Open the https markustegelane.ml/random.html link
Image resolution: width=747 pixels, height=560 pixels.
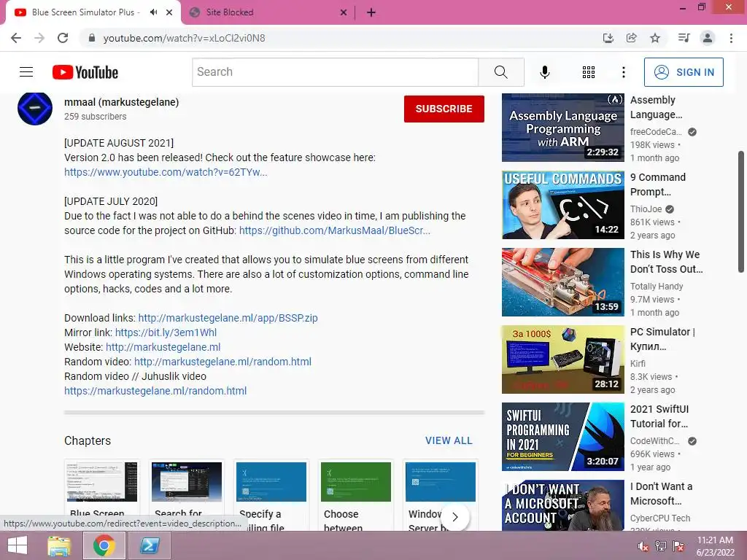155,391
